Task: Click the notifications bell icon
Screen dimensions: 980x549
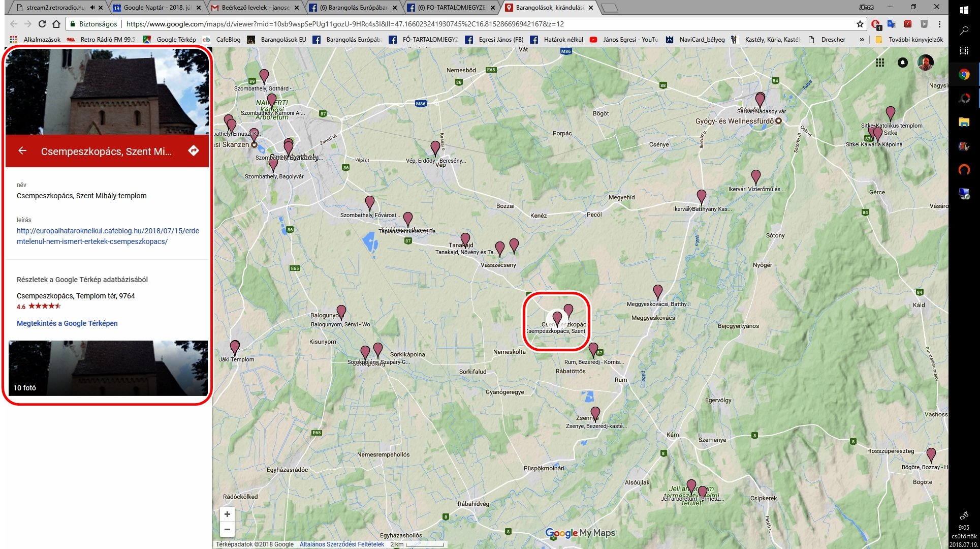Action: pos(903,63)
